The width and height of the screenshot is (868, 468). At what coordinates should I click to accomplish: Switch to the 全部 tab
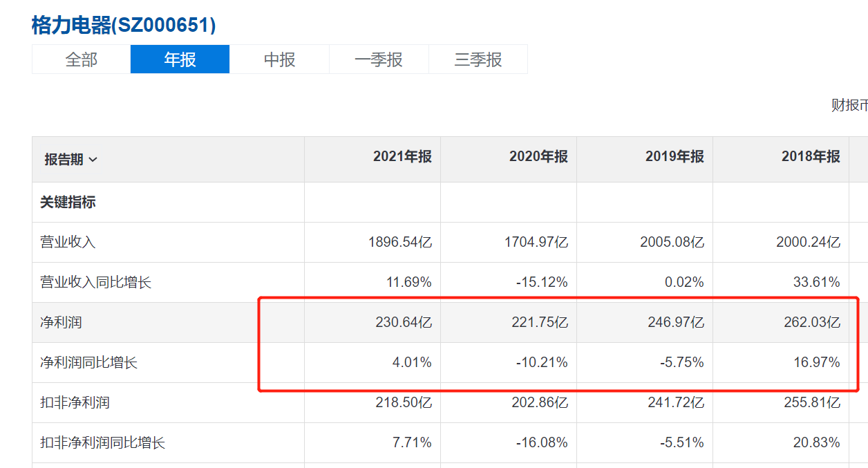point(82,59)
